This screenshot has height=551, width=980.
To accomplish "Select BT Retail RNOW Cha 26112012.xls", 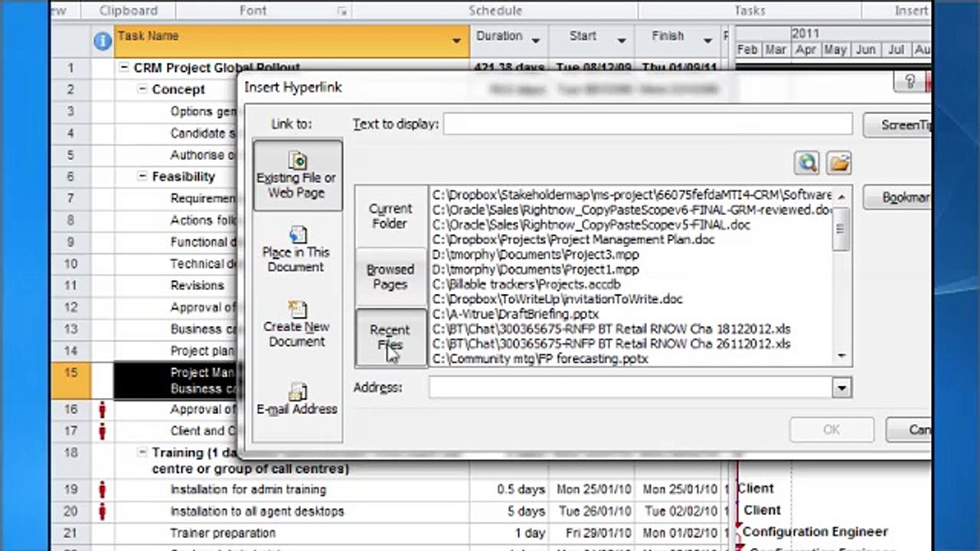I will coord(611,344).
